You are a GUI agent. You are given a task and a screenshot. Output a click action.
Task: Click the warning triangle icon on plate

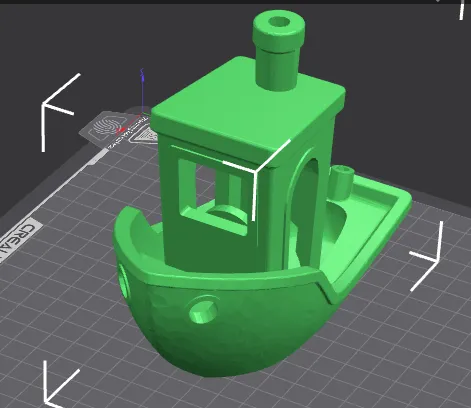[146, 136]
